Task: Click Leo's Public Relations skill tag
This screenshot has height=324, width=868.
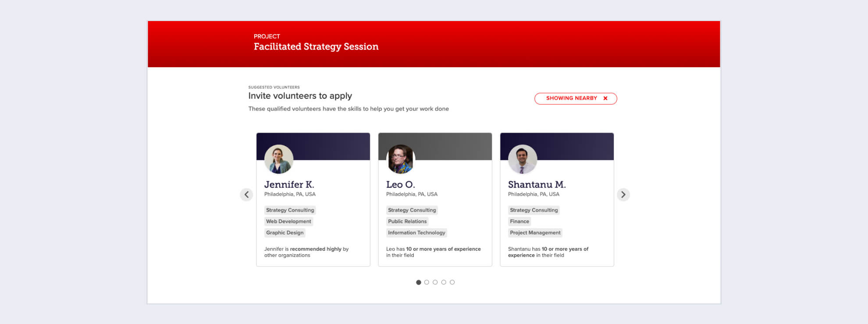Action: pyautogui.click(x=407, y=222)
